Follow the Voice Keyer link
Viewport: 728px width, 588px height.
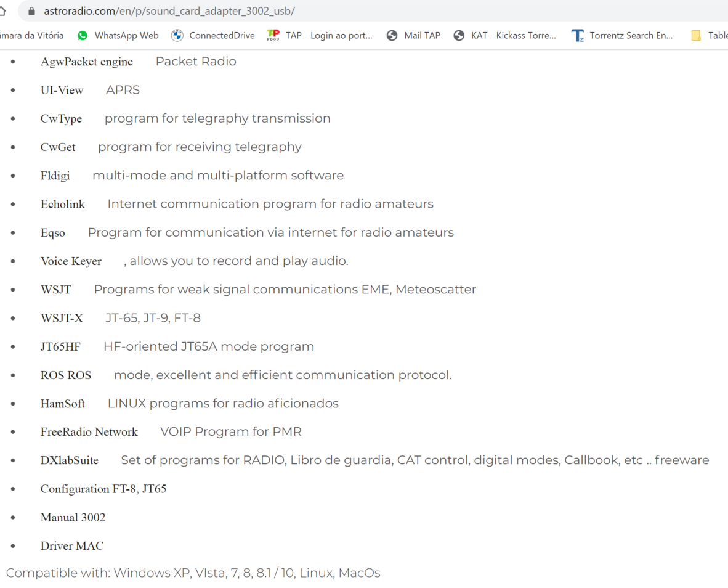click(71, 261)
